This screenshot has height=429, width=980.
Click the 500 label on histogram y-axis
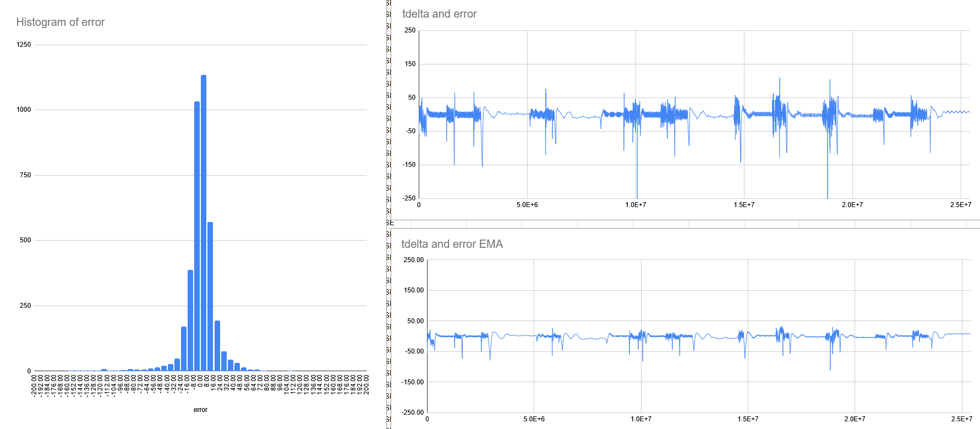(26, 240)
